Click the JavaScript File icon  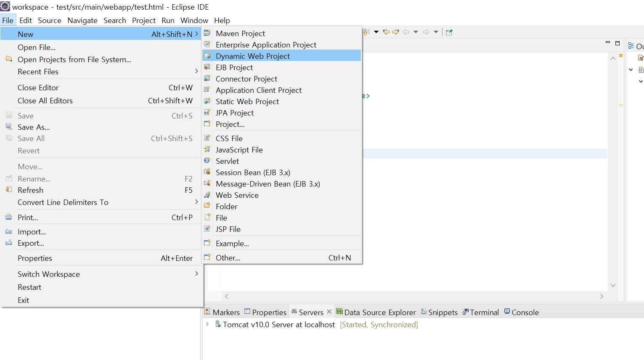[x=207, y=150]
